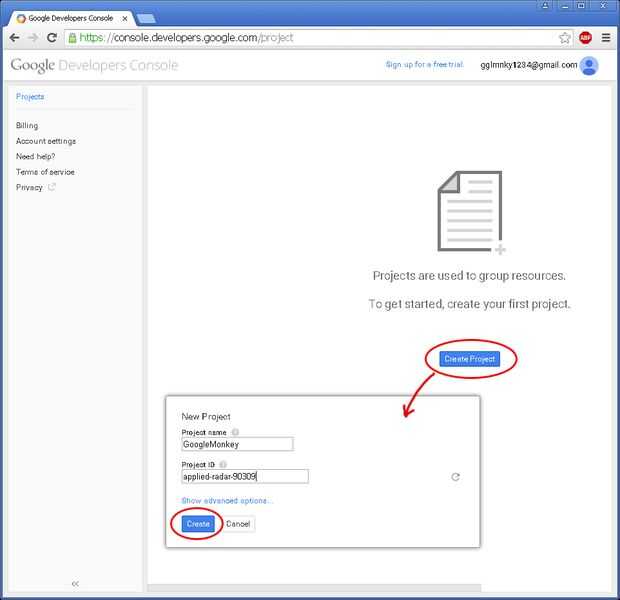
Task: Click the blue Create button
Action: point(198,524)
